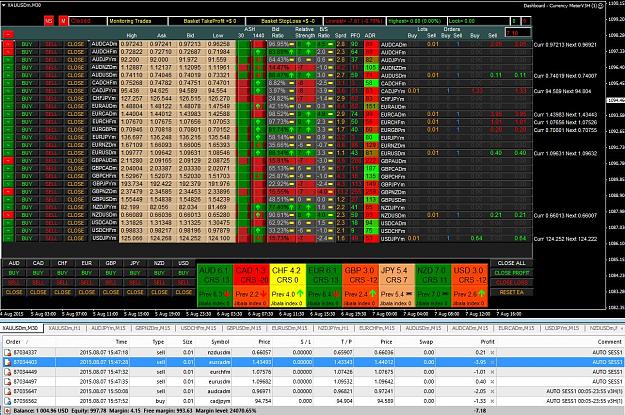Click Monitoring Trades label
625x415 pixels.
(137, 21)
